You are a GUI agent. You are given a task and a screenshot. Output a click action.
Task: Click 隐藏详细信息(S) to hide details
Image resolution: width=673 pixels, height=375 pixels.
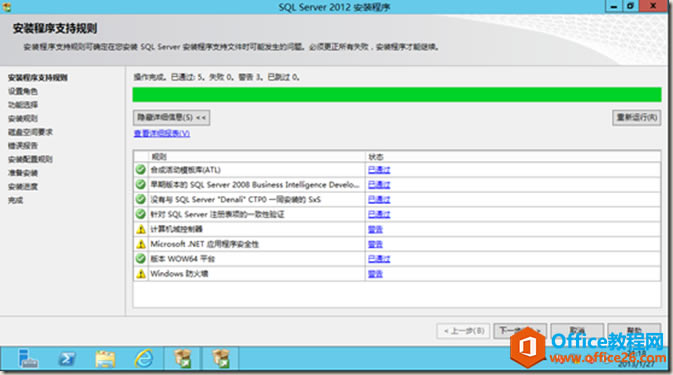tap(171, 117)
